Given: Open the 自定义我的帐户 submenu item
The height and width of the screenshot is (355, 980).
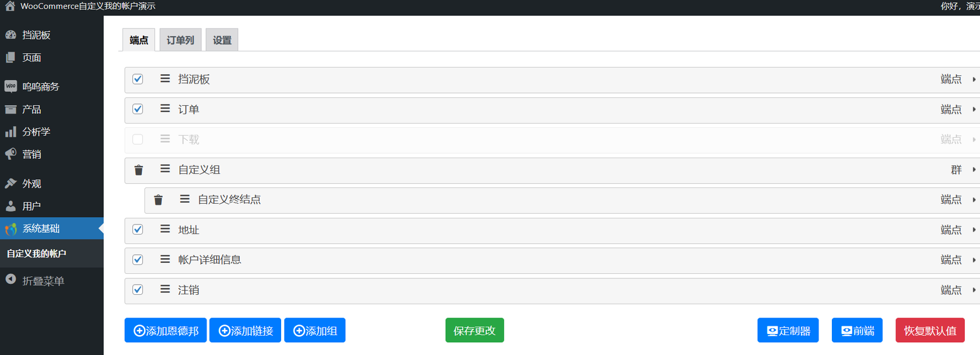Looking at the screenshot, I should [x=37, y=253].
